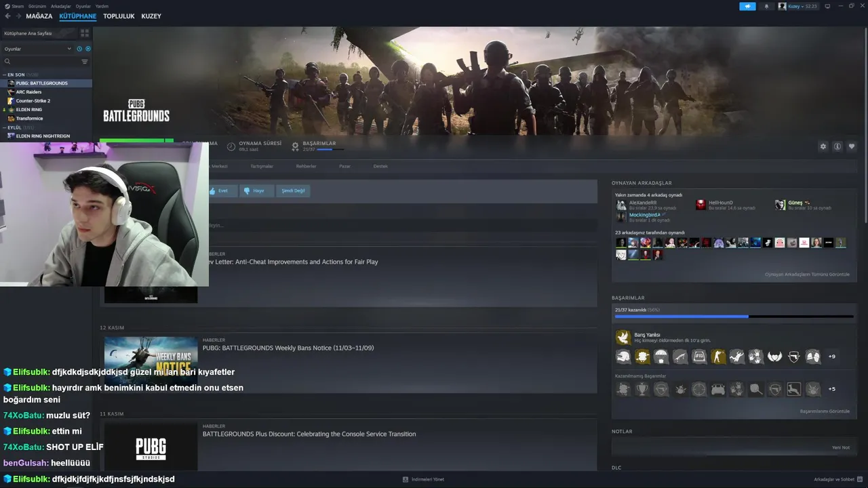Open the lungs achievement icon
868x488 pixels.
[813, 357]
